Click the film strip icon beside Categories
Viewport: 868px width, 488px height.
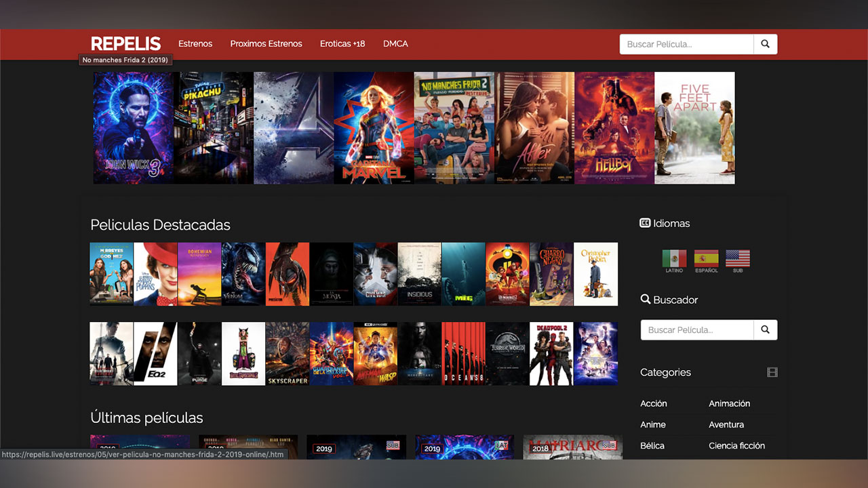[772, 372]
